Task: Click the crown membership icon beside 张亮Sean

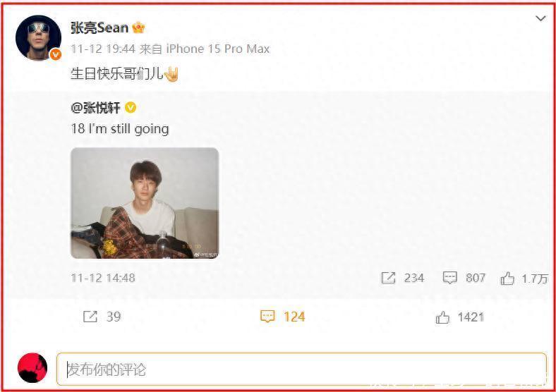Action: click(x=138, y=27)
